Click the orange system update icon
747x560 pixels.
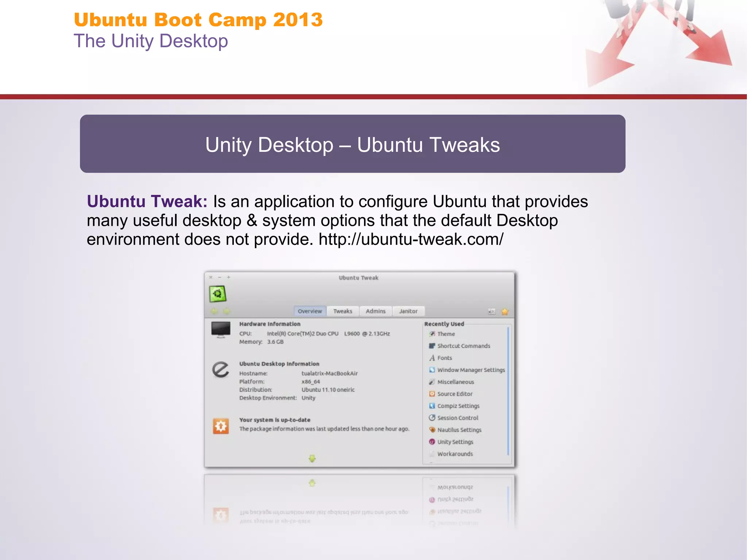[x=221, y=426]
